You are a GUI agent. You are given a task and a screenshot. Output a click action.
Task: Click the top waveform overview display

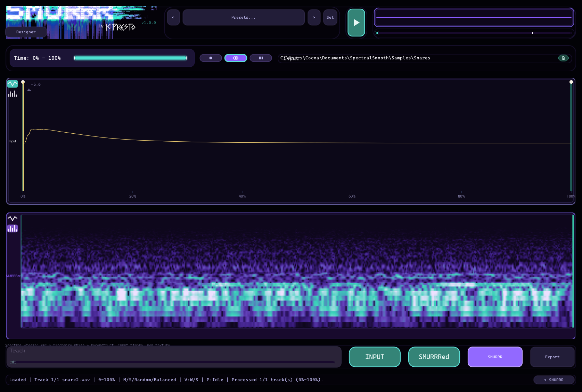(474, 17)
